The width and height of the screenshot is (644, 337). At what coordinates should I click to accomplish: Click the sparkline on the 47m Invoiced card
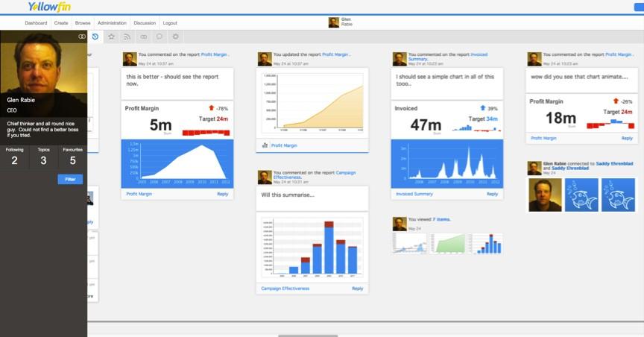tap(476, 129)
